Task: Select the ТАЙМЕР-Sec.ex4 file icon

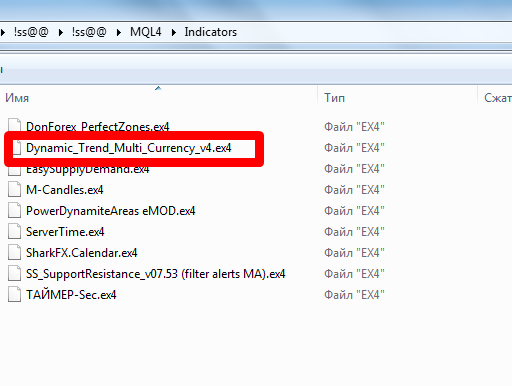Action: (x=14, y=294)
